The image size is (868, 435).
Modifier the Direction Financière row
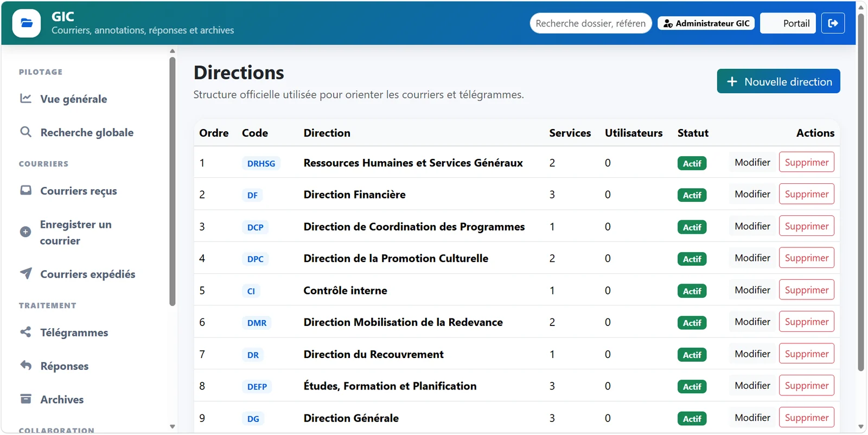[752, 194]
